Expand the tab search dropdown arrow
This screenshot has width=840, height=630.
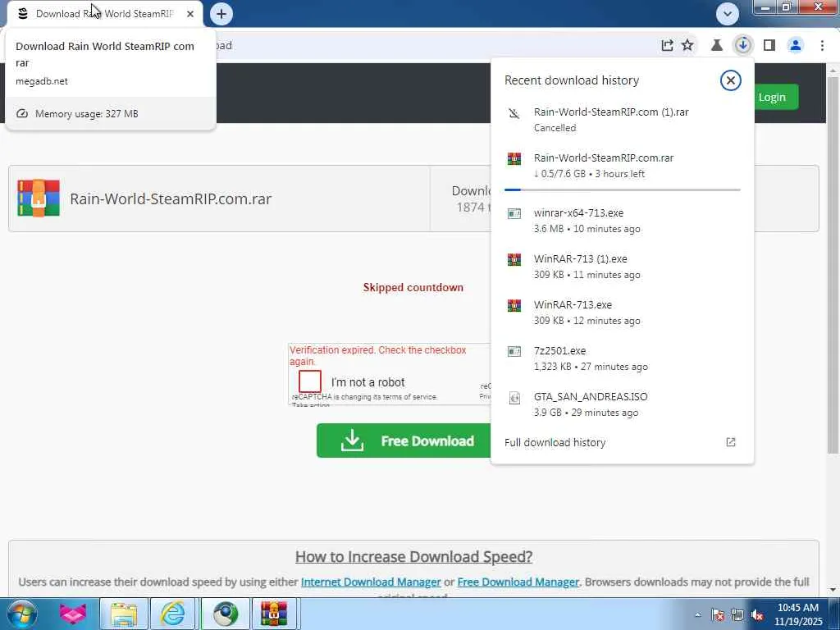728,14
